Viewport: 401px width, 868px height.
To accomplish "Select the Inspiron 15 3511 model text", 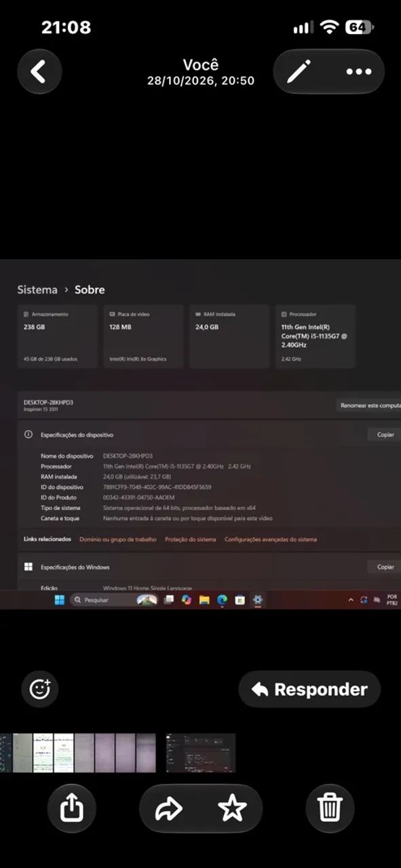I will [41, 410].
